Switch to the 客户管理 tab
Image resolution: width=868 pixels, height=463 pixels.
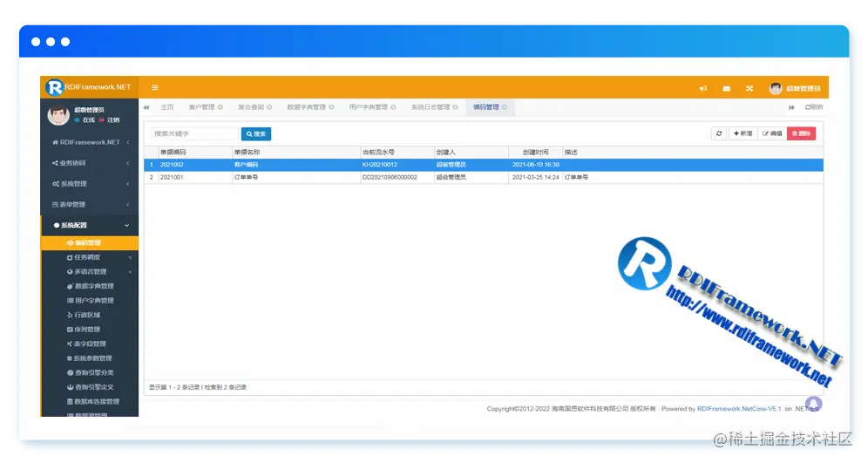(x=201, y=107)
